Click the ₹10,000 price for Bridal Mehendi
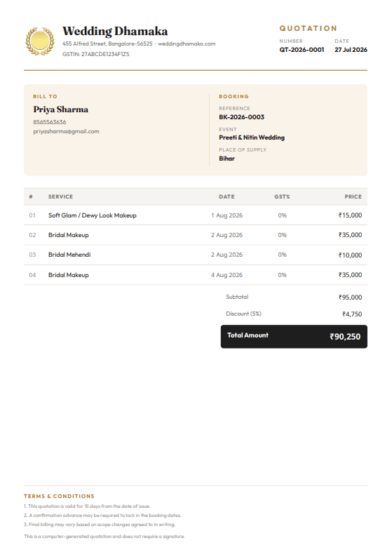392x557 pixels. tap(350, 255)
